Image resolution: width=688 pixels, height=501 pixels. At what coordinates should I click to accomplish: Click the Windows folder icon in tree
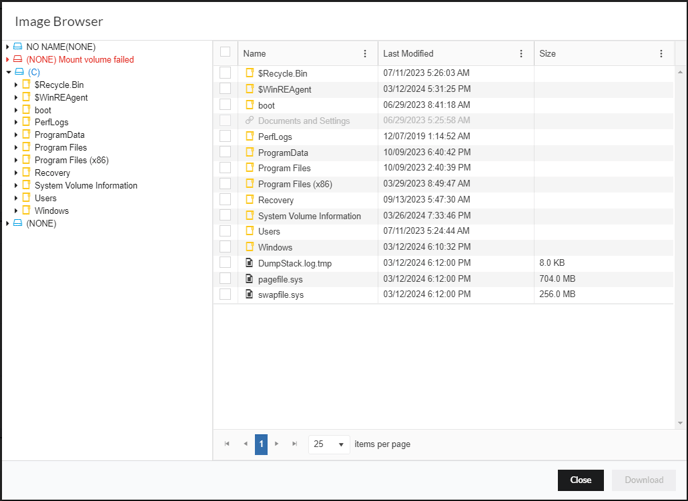click(26, 210)
